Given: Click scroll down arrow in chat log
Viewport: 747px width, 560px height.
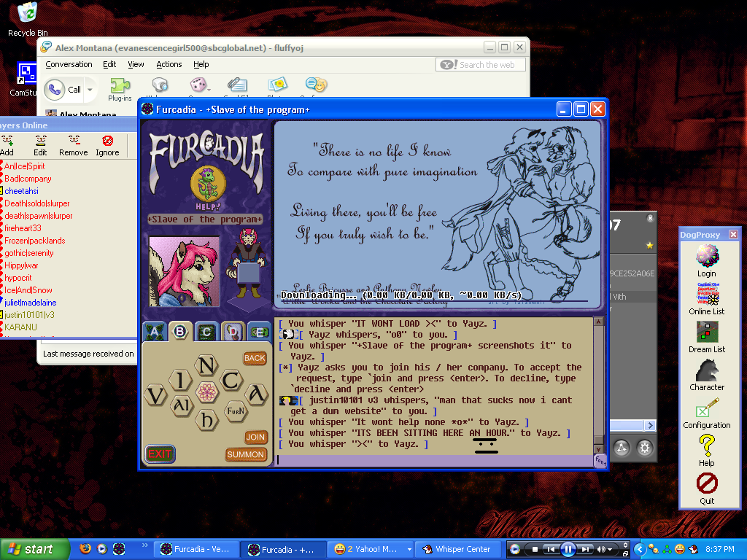Looking at the screenshot, I should coord(598,449).
